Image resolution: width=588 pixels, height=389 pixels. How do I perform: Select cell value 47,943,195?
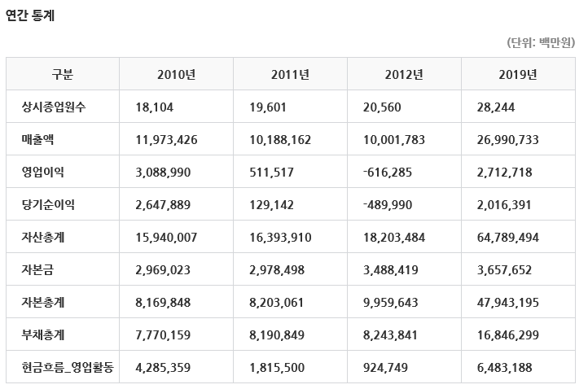[507, 303]
